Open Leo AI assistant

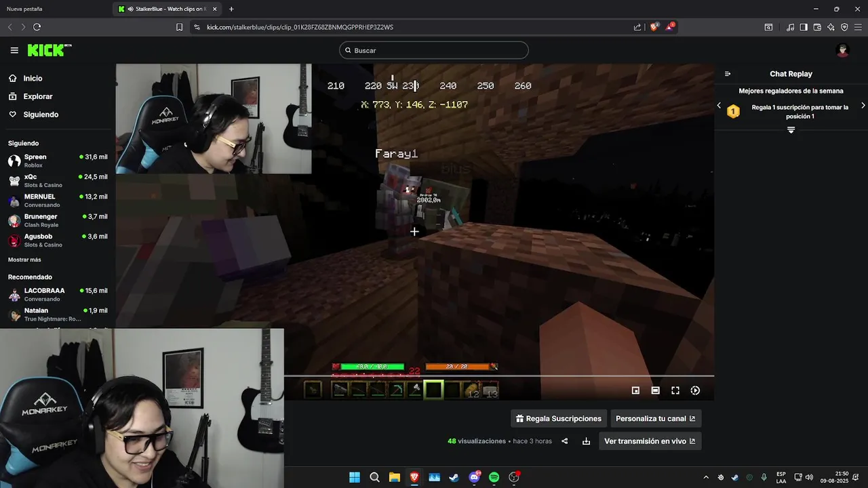tap(831, 27)
